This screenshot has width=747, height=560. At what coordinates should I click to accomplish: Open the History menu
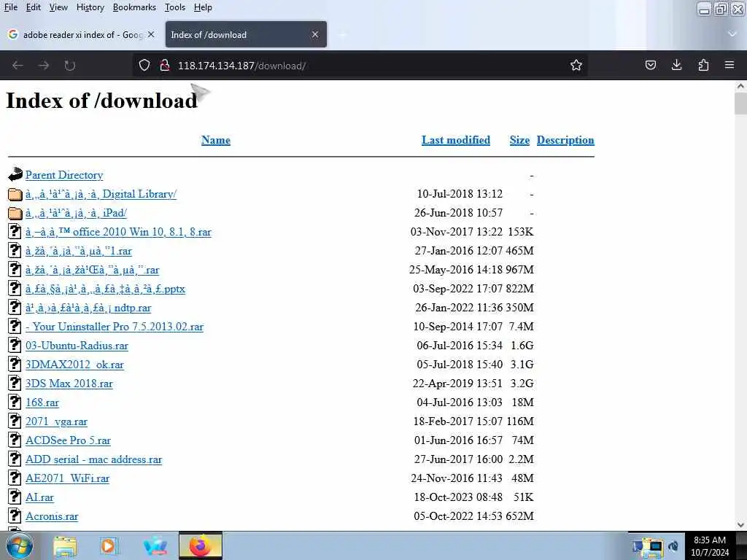(90, 7)
